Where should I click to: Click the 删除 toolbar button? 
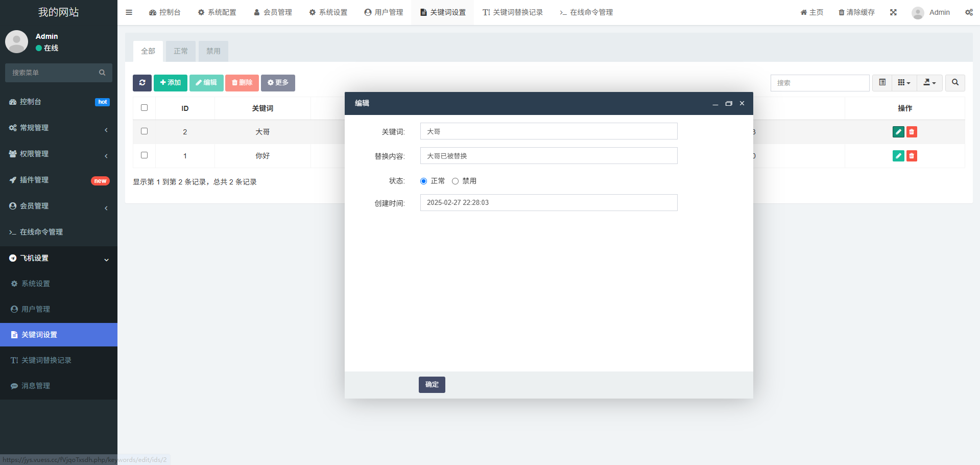tap(242, 83)
